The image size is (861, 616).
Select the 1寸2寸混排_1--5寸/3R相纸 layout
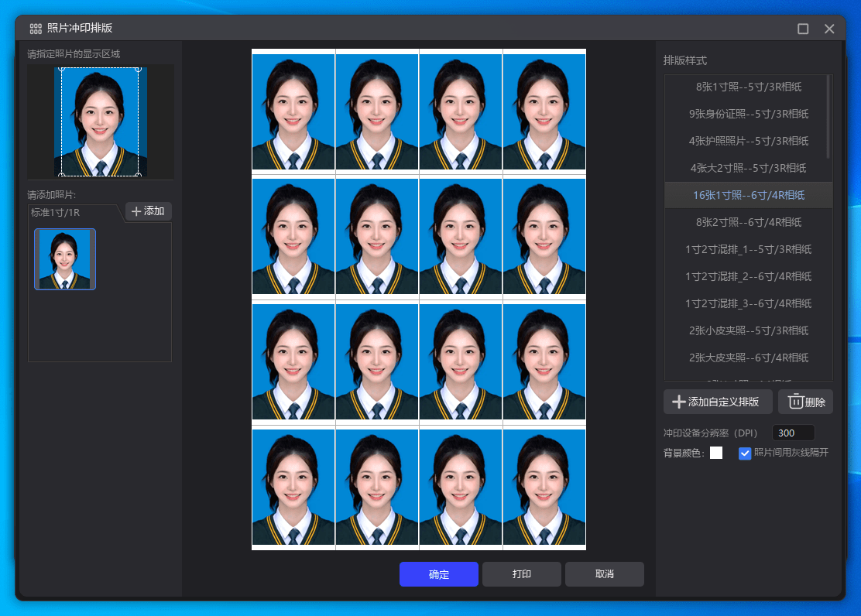748,249
